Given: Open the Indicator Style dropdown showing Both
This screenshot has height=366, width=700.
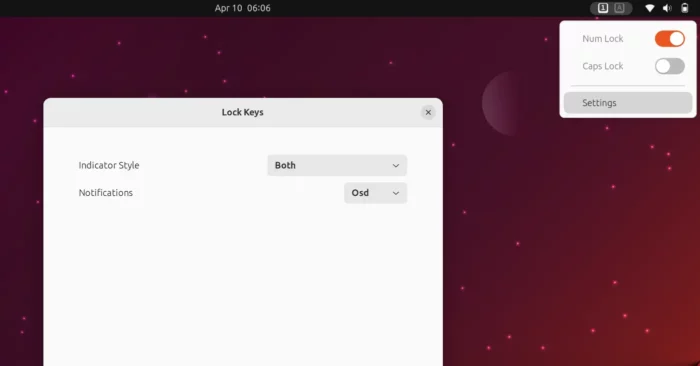Looking at the screenshot, I should click(x=337, y=165).
